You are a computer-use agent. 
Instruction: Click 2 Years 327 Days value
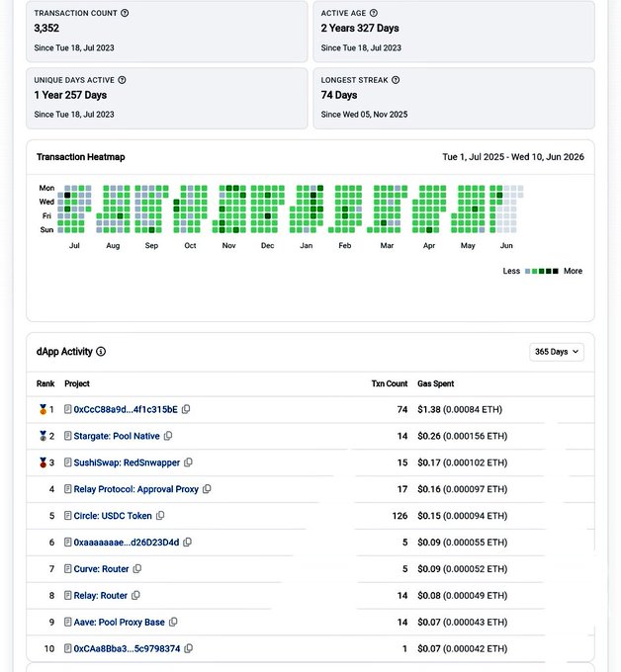(360, 28)
